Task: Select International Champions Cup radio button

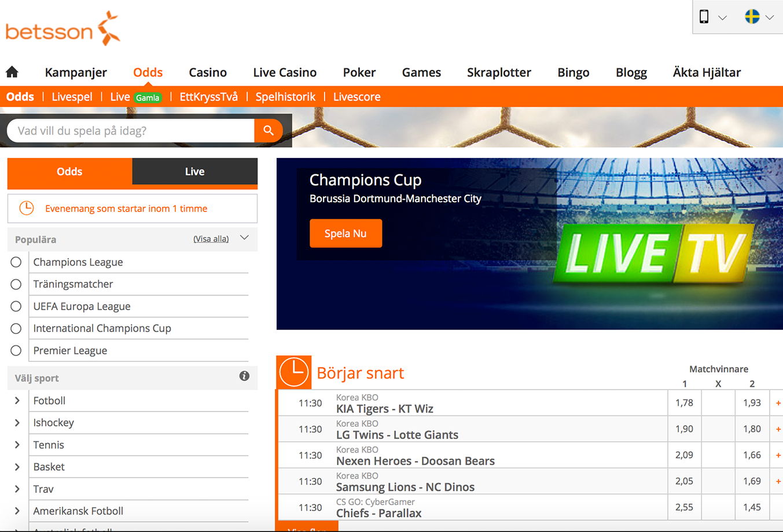Action: (16, 328)
